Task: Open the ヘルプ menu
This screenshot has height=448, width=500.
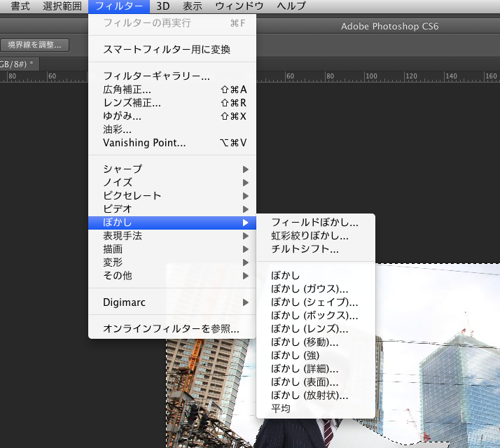Action: coord(291,6)
